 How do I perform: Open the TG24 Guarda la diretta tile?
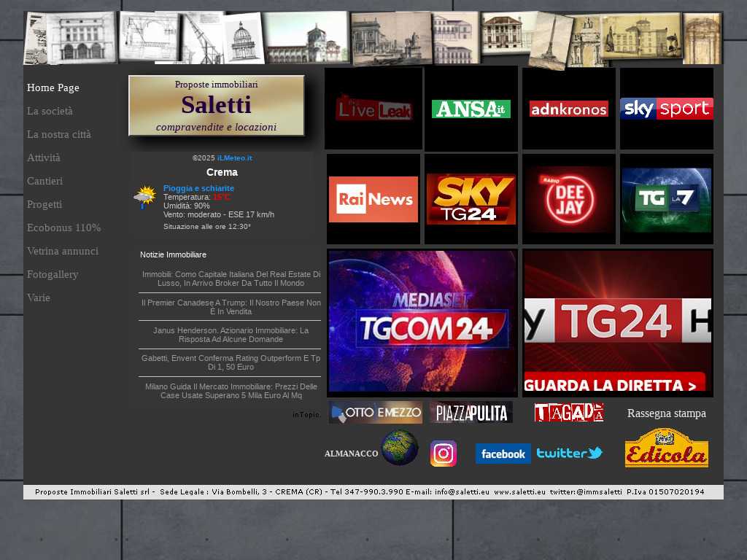pos(618,322)
